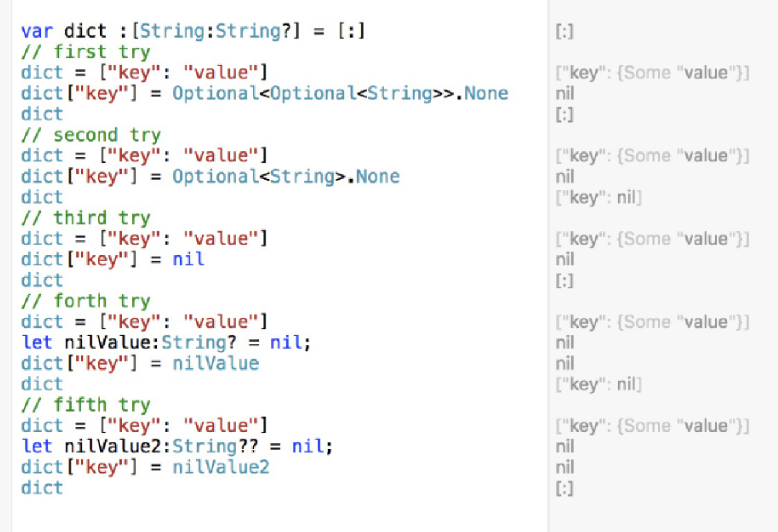Place cursor on the "// first try" comment
This screenshot has width=778, height=532.
[86, 52]
